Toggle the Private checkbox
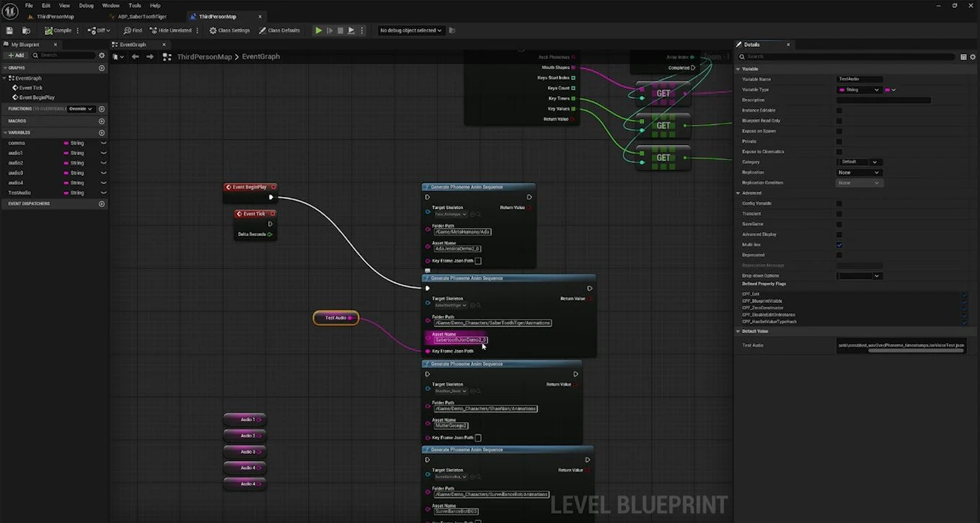980x523 pixels. coord(839,141)
